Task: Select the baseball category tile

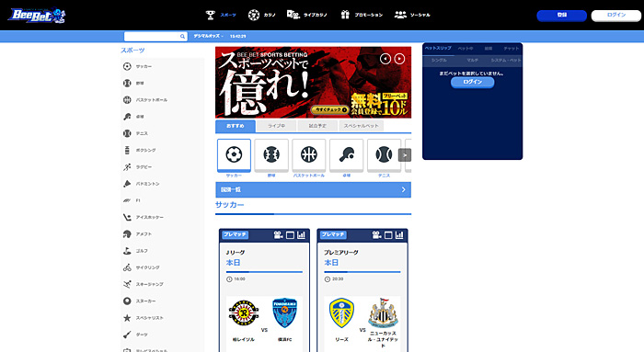Action: pyautogui.click(x=271, y=155)
